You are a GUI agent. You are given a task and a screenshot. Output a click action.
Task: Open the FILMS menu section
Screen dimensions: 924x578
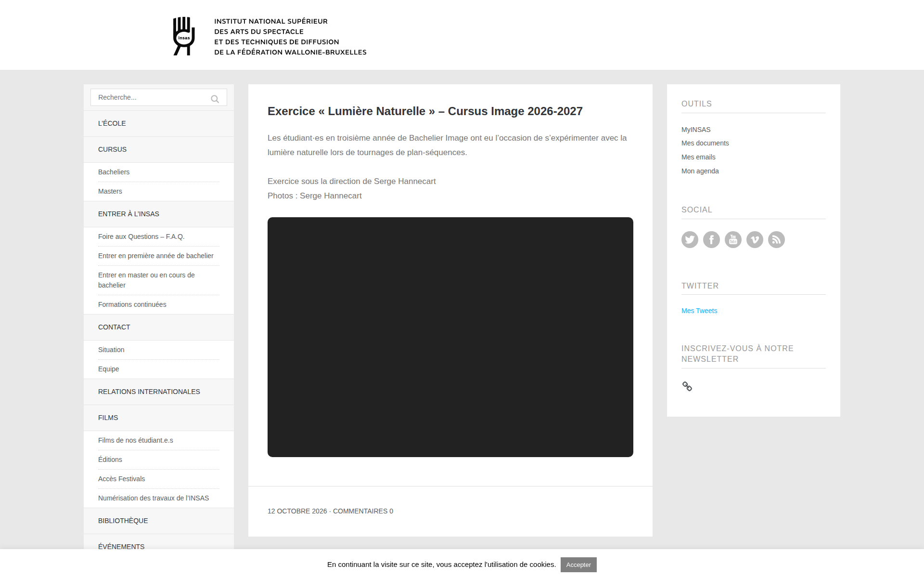(159, 418)
